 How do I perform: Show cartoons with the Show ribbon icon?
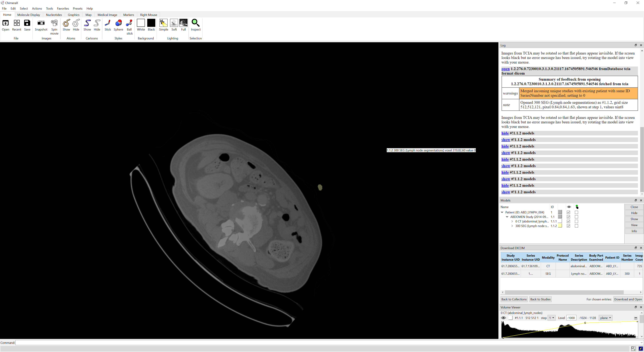click(87, 23)
